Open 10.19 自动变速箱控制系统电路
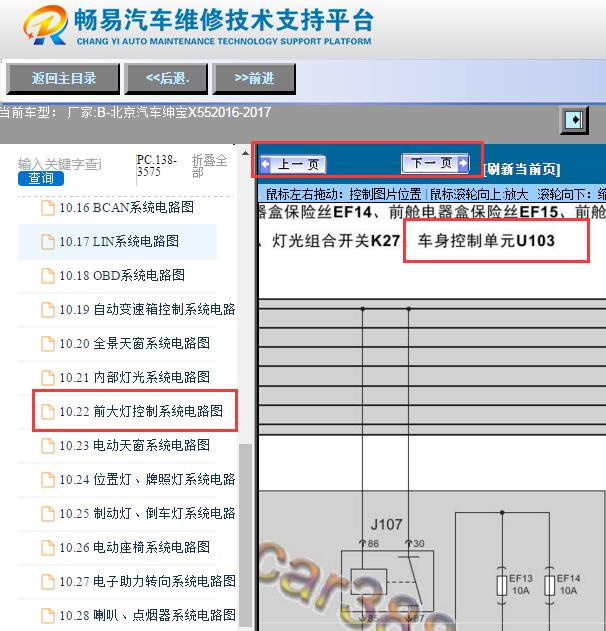 (147, 309)
